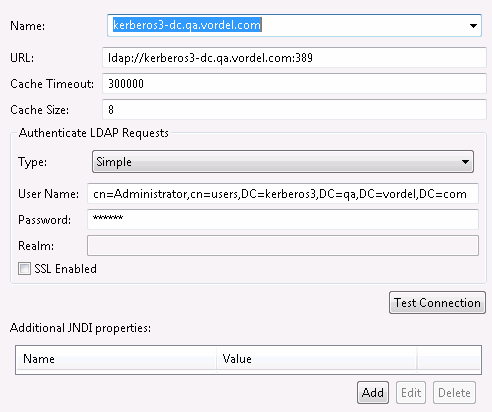Sort by the Name column header
The image size is (492, 412).
pos(116,359)
